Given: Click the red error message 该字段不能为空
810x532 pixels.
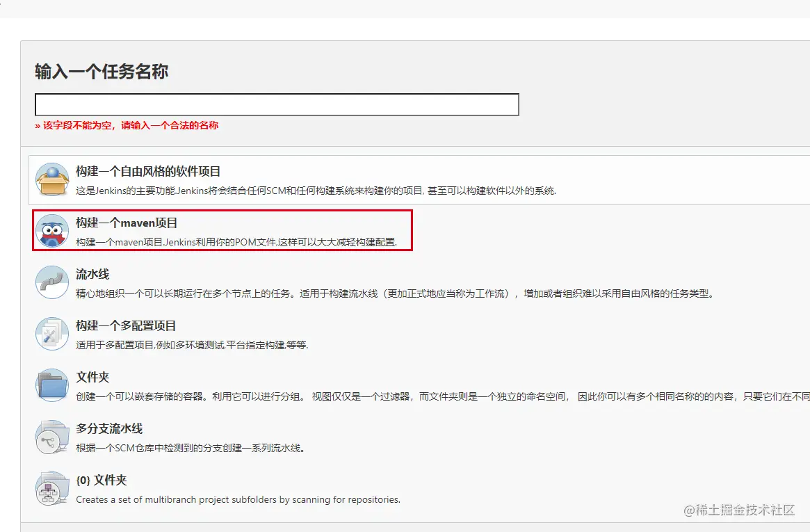Looking at the screenshot, I should tap(127, 125).
